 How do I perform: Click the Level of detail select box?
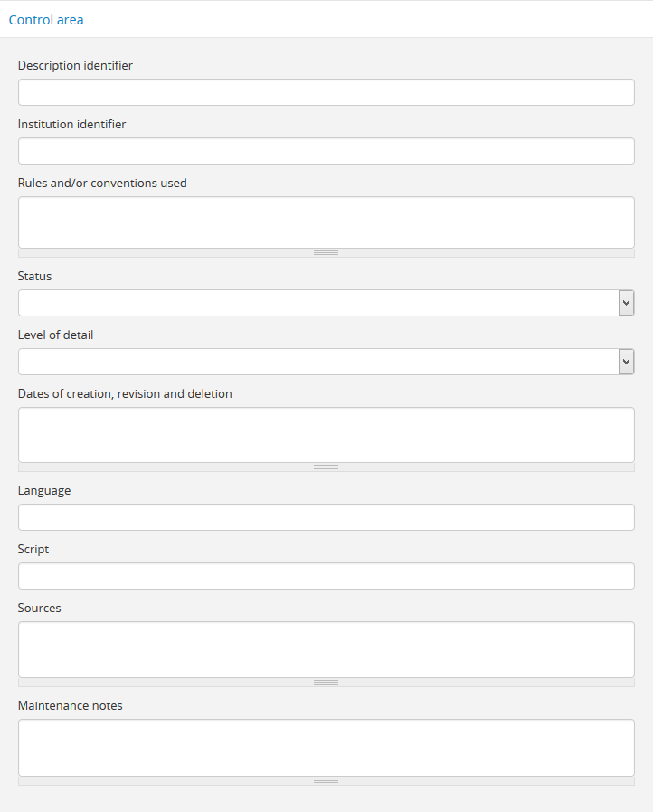[x=317, y=362]
